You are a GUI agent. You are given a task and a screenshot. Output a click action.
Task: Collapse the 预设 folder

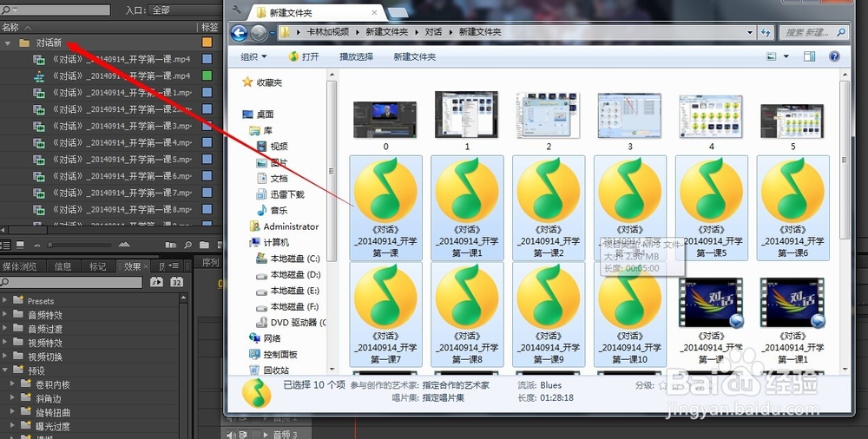5,370
